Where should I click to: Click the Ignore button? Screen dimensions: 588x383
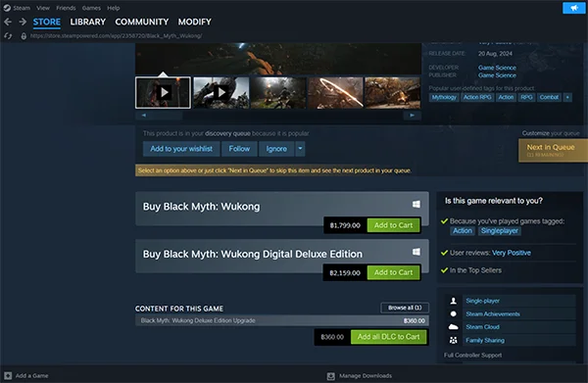click(276, 149)
